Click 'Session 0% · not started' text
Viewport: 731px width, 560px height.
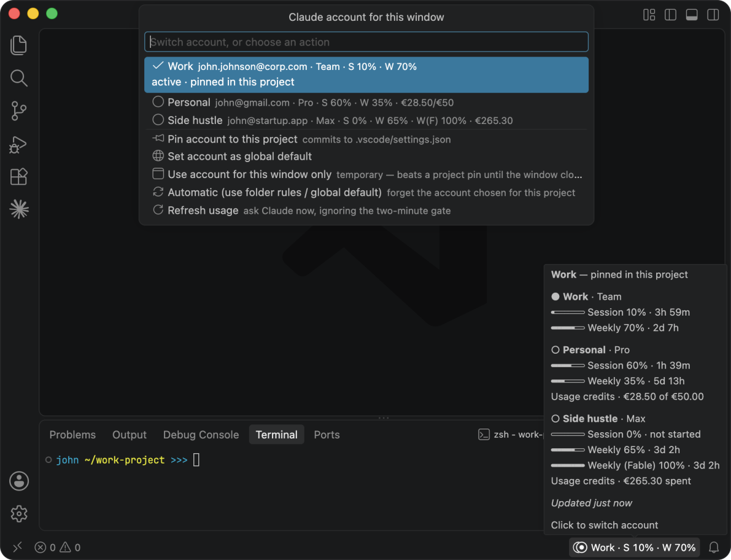(644, 434)
